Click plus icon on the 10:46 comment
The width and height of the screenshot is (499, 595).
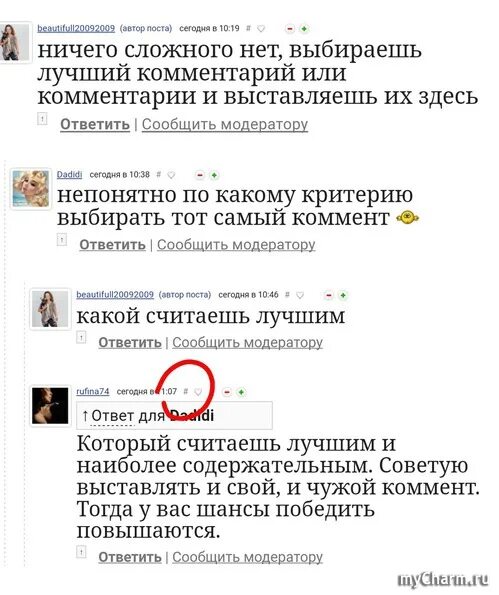coord(343,295)
